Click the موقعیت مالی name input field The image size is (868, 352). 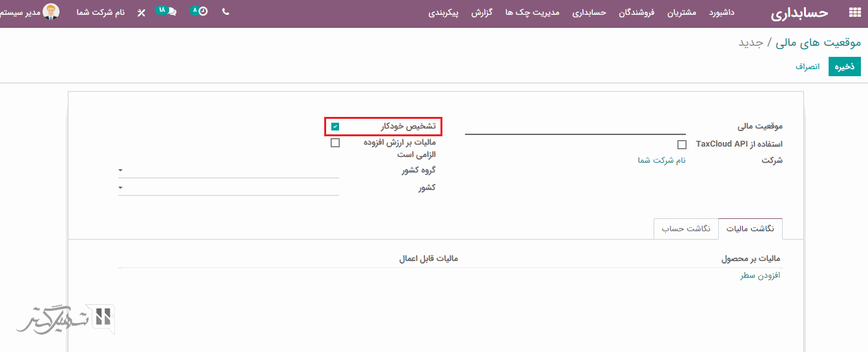575,127
